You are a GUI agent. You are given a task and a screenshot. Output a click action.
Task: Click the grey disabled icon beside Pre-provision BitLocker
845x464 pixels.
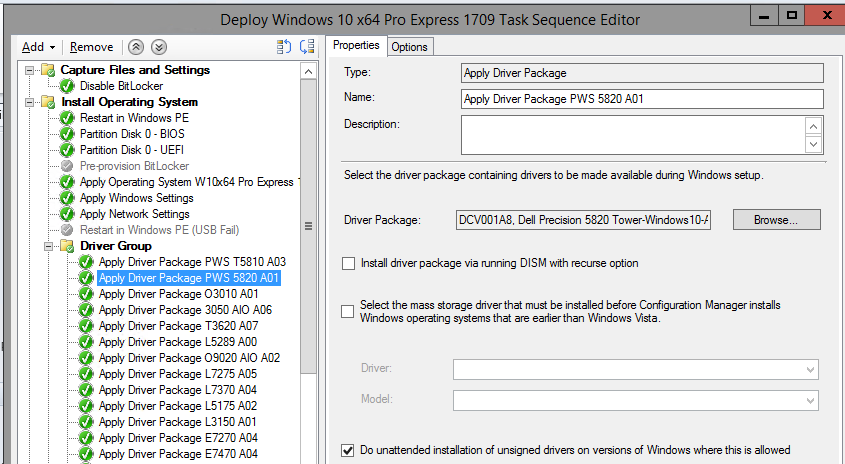click(67, 166)
